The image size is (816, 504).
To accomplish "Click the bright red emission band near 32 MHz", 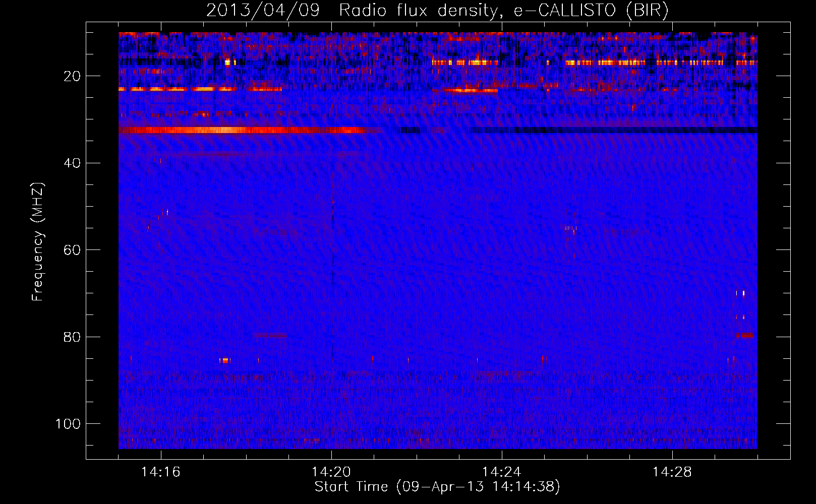I will pyautogui.click(x=247, y=130).
